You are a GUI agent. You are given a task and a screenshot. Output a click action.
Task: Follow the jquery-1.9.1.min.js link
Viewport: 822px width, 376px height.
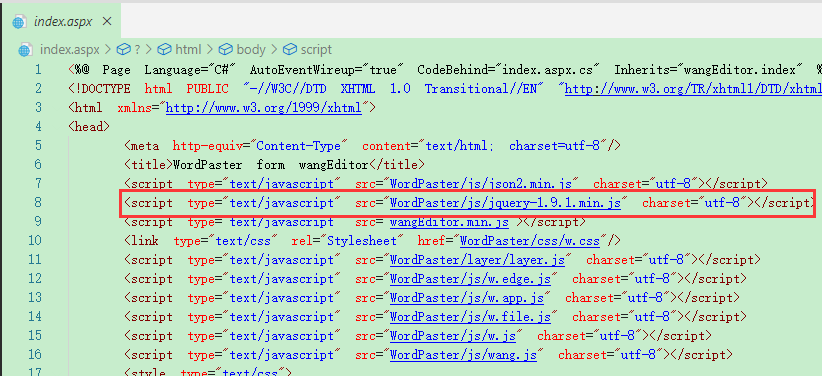point(505,203)
